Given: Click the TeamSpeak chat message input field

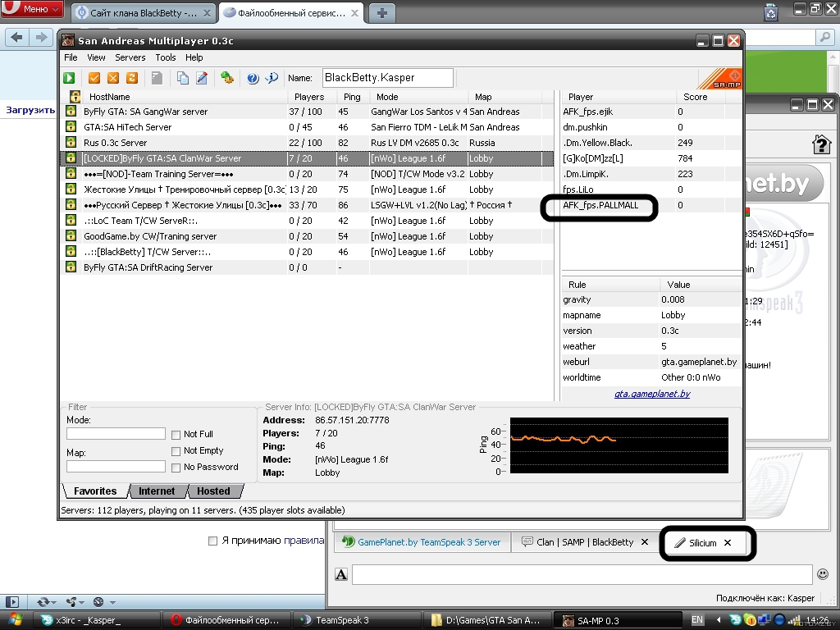Looking at the screenshot, I should [x=582, y=575].
